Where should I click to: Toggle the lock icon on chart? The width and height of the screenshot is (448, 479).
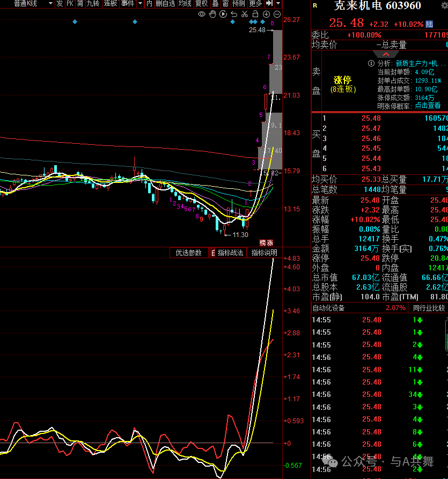(x=255, y=14)
